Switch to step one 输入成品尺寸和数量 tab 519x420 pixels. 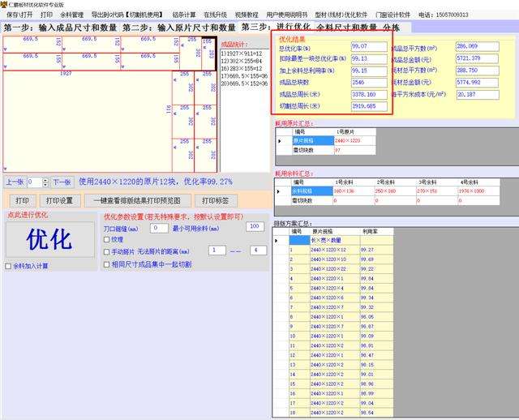point(61,28)
